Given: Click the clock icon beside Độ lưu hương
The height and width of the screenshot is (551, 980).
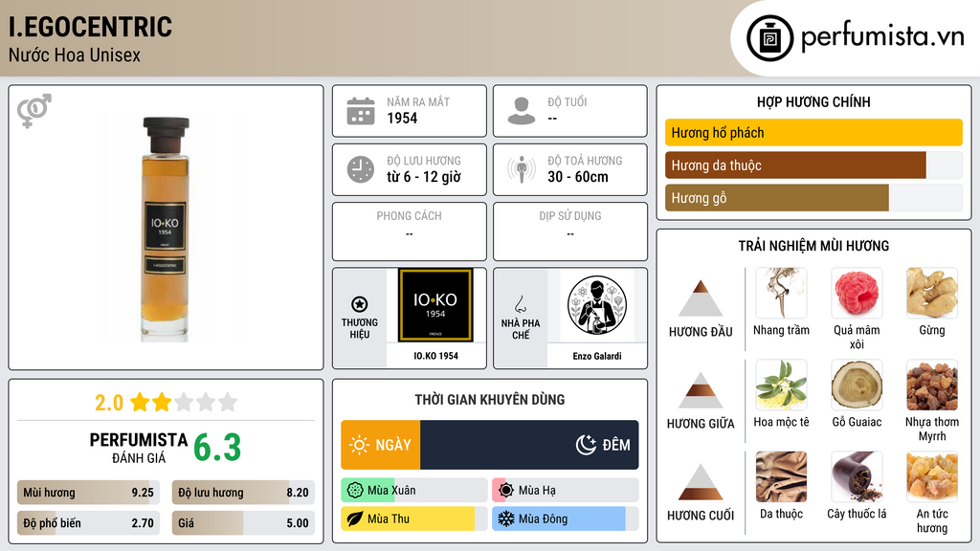Looking at the screenshot, I should coord(361,169).
